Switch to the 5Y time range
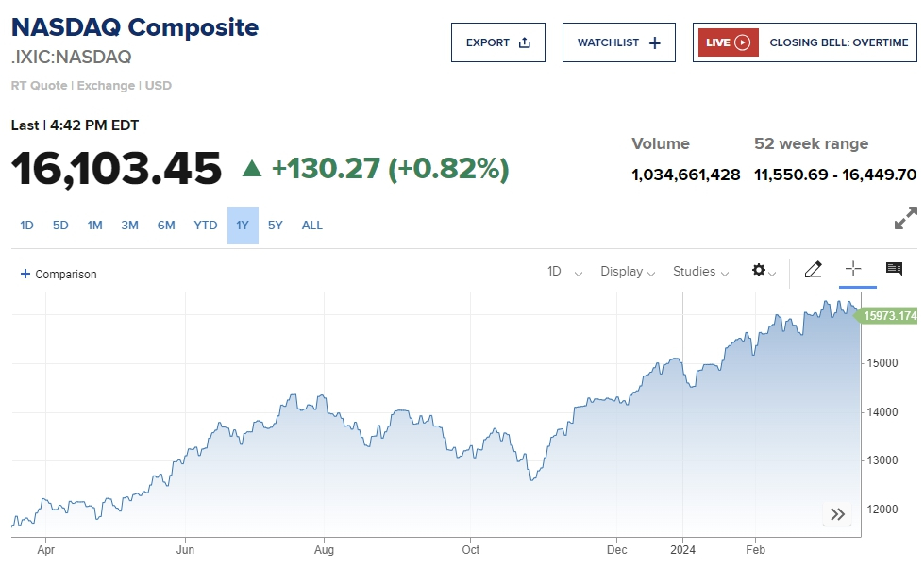 tap(275, 226)
